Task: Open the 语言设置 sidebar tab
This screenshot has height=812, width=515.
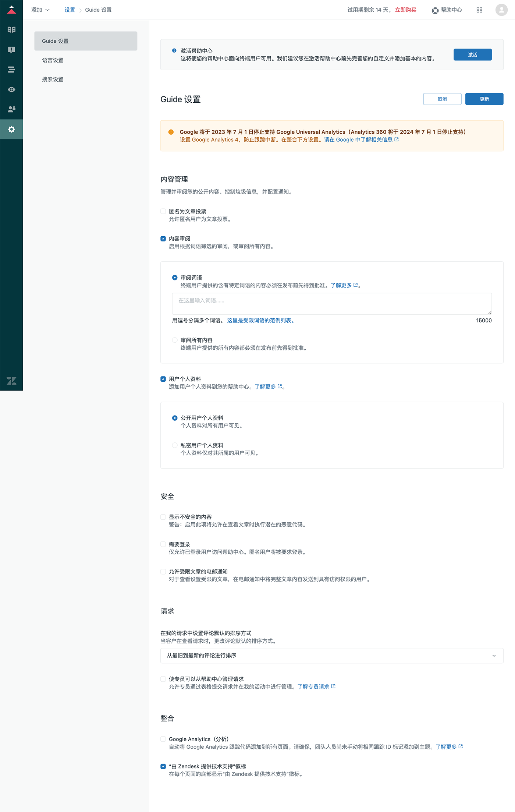Action: click(86, 60)
